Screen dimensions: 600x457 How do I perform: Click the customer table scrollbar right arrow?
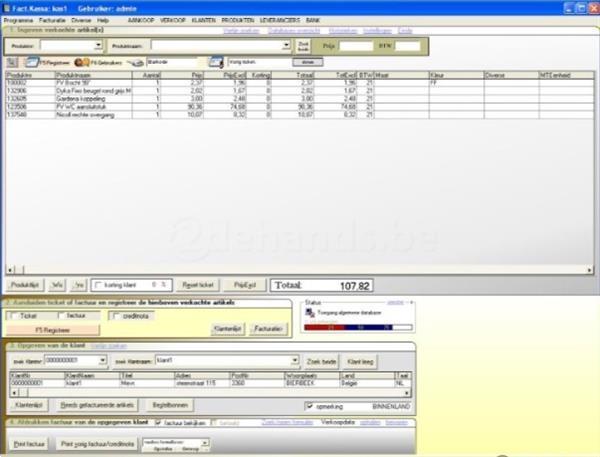click(407, 393)
